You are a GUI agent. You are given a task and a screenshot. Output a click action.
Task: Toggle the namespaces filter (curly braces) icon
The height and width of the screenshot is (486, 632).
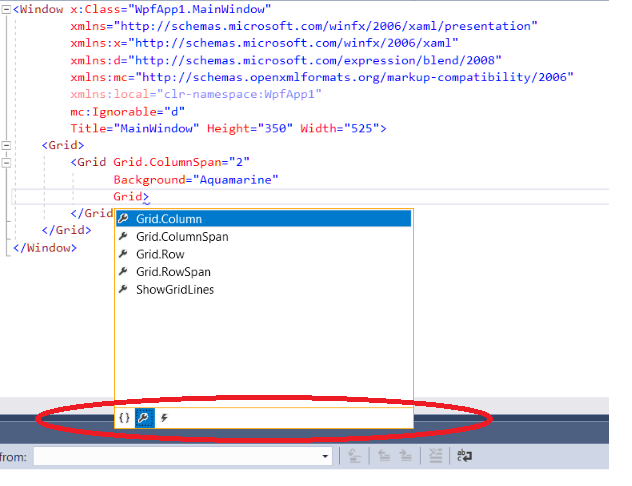[125, 418]
